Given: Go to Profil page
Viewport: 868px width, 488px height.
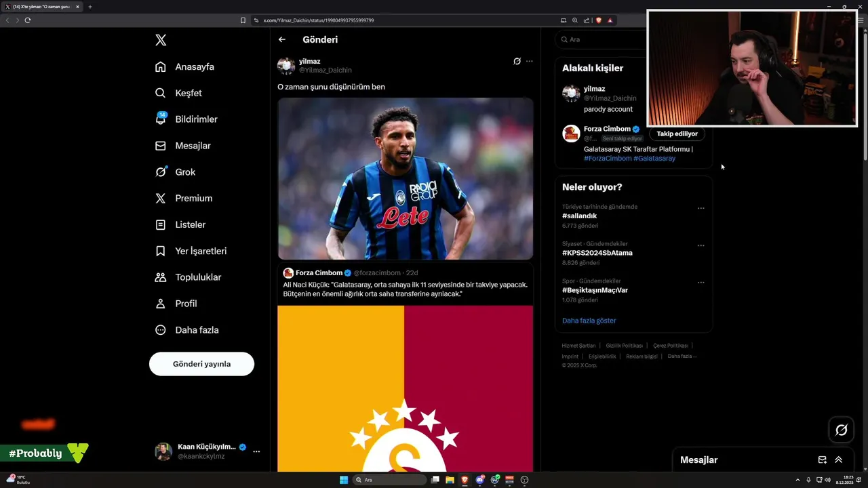Looking at the screenshot, I should pos(176,304).
